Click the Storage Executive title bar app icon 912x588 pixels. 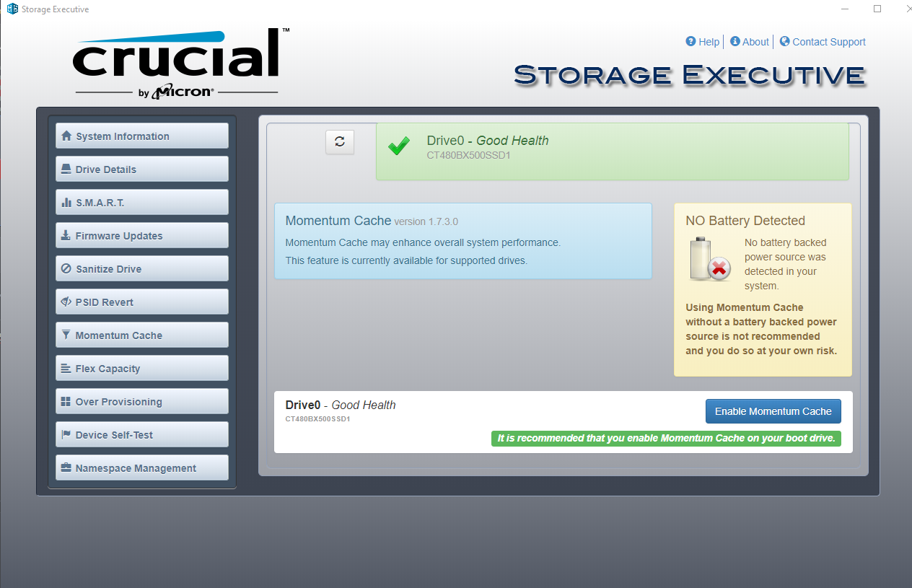pos(12,9)
